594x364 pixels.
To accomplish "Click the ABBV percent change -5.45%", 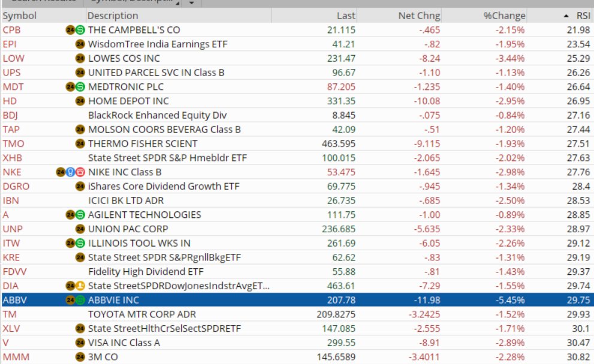I will click(x=510, y=300).
